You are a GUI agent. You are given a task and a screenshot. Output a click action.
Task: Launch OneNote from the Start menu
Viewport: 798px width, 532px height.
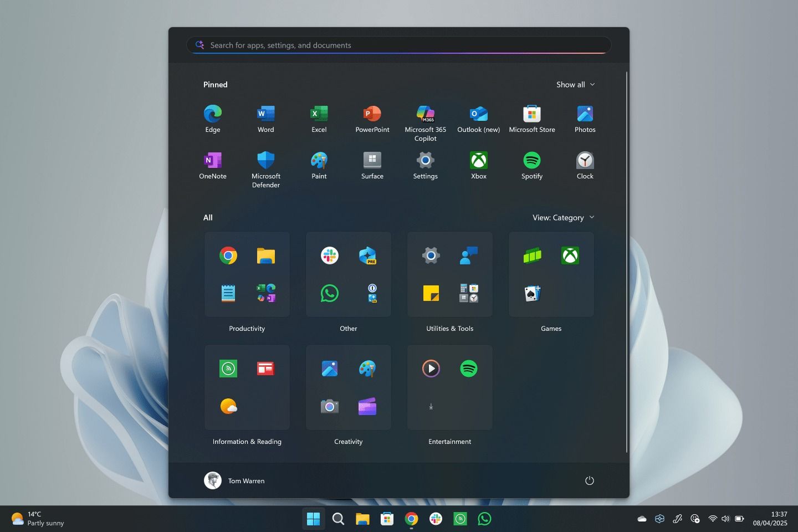click(213, 163)
